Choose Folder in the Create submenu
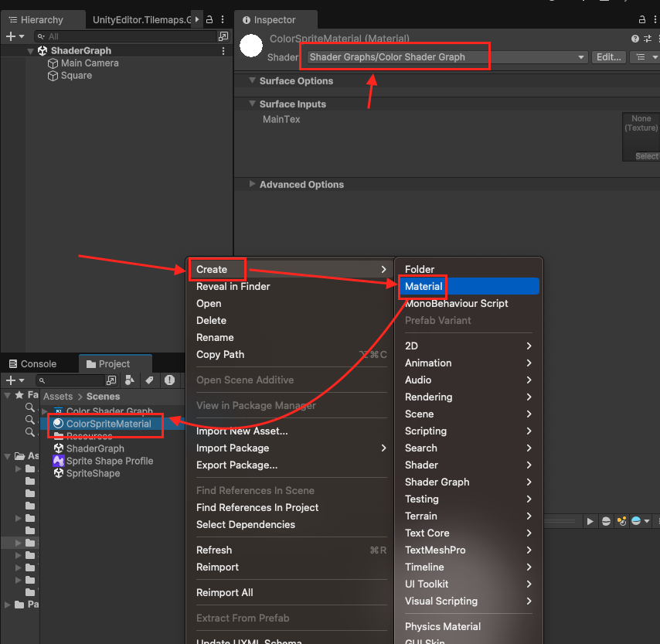Screen dimensions: 660x644 tap(468, 269)
